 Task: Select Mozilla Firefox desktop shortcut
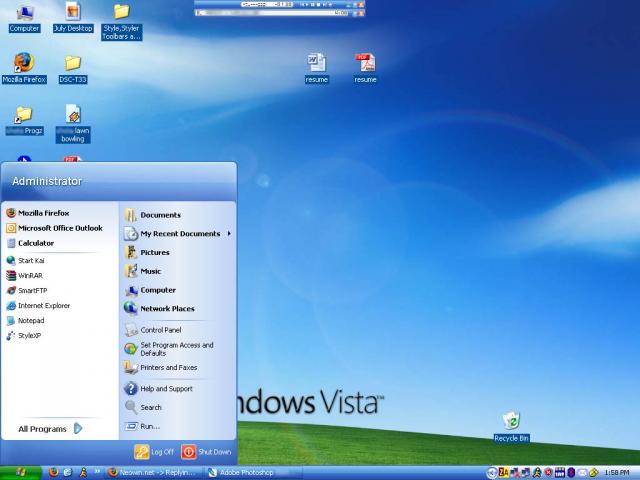pyautogui.click(x=24, y=68)
